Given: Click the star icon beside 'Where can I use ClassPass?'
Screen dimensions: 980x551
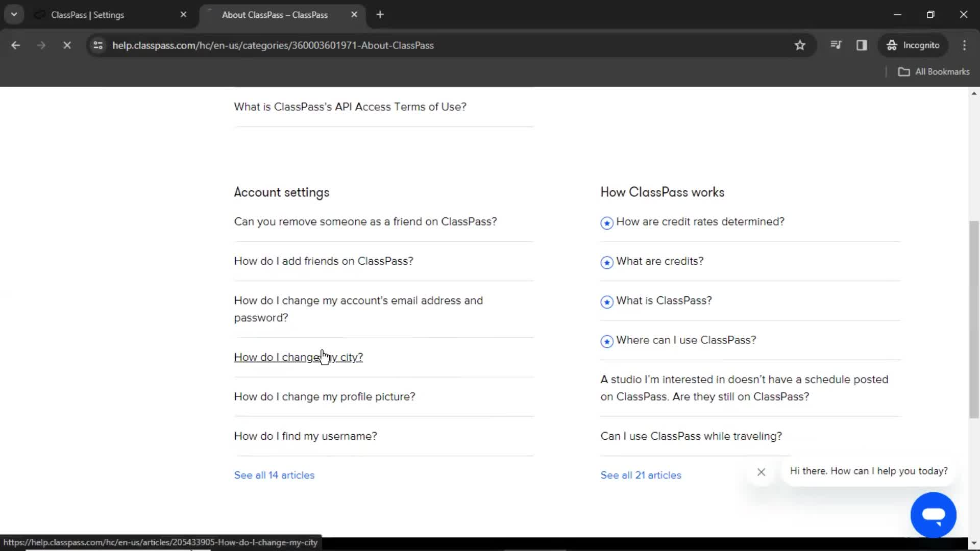Looking at the screenshot, I should coord(607,341).
